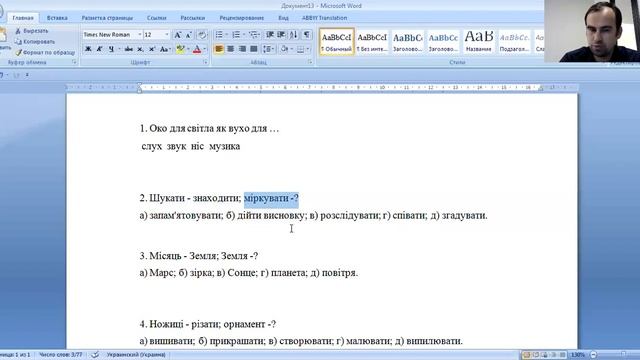Change language via Украинский status entry
The image size is (640, 360).
coord(136,355)
